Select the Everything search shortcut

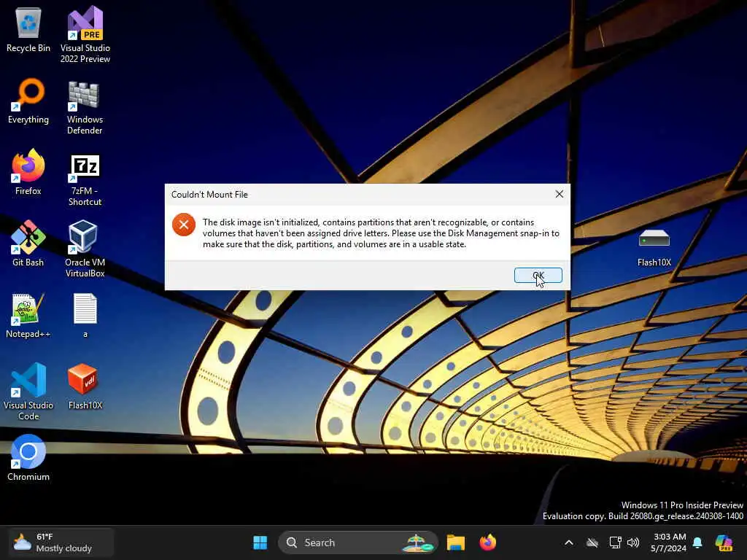[x=28, y=101]
